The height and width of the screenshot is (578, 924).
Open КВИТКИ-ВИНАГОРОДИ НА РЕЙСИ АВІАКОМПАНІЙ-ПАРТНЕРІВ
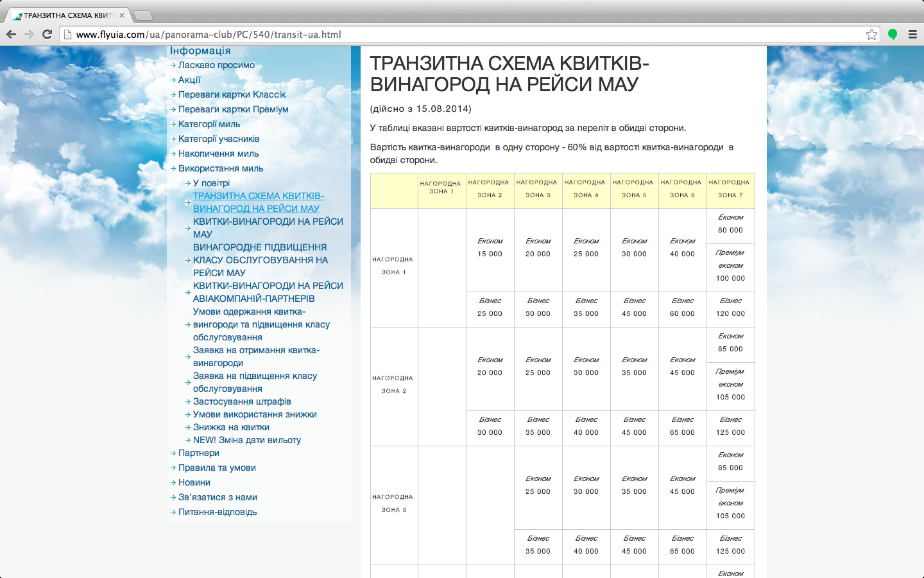click(268, 292)
